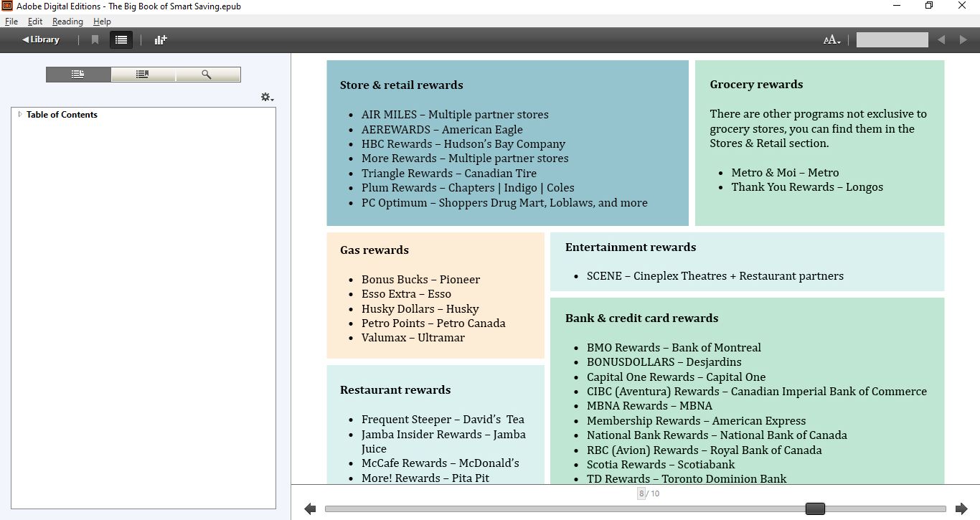Select the Table of Contents entry
Image resolution: width=980 pixels, height=520 pixels.
(62, 115)
